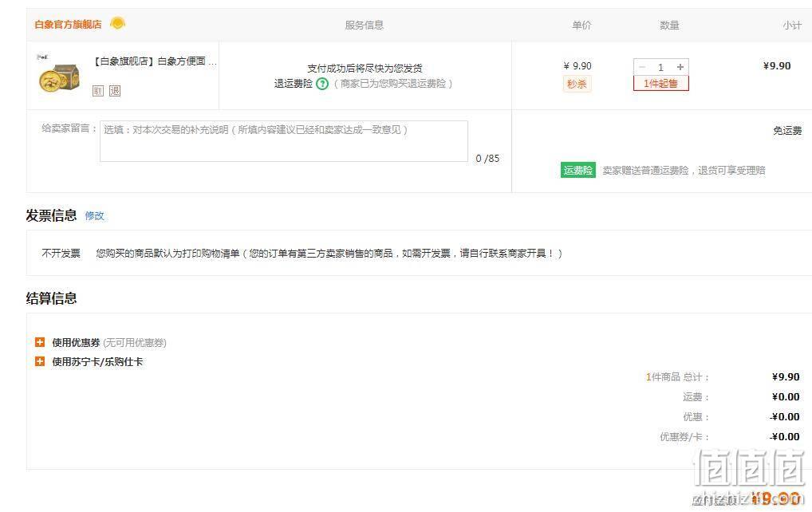This screenshot has width=812, height=512.
Task: Open the 白象官方旗舰店 store link
Action: tap(68, 25)
